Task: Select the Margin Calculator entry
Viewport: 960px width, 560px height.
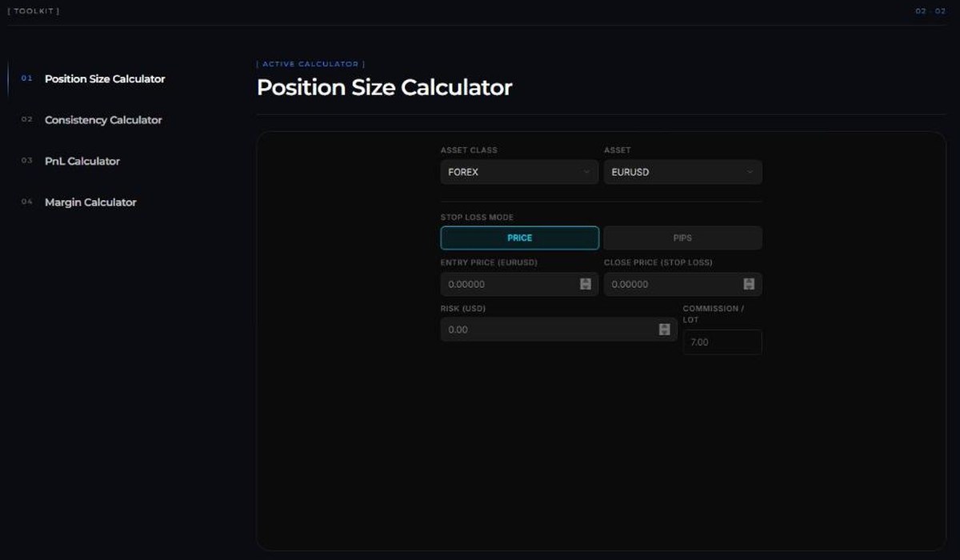Action: tap(90, 202)
